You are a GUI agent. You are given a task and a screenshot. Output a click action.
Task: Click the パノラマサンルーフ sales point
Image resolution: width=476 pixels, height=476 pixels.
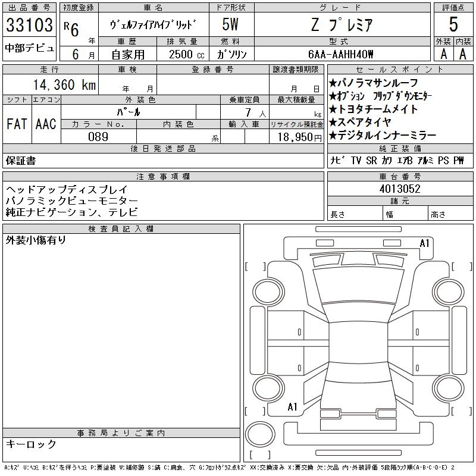coord(373,83)
